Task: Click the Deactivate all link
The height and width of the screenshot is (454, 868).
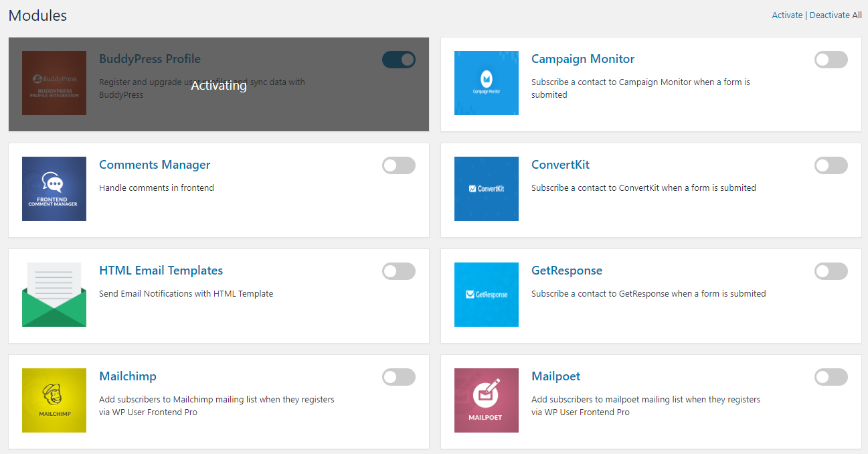Action: coord(830,15)
